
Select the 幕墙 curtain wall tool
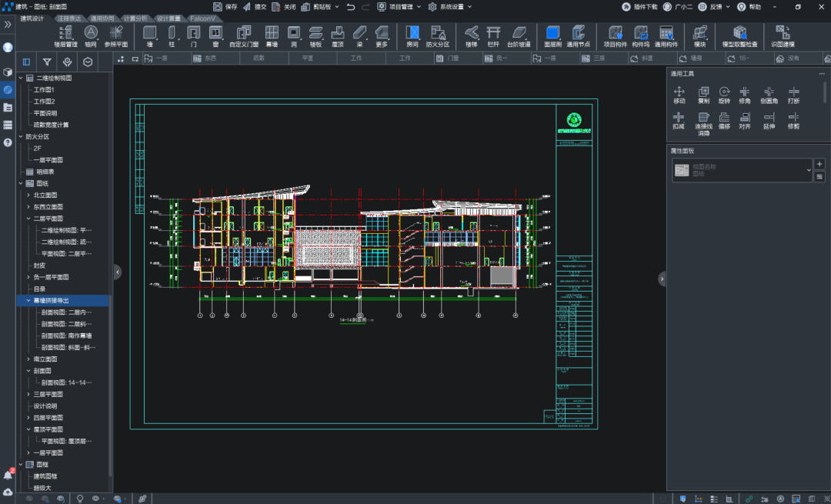click(272, 36)
